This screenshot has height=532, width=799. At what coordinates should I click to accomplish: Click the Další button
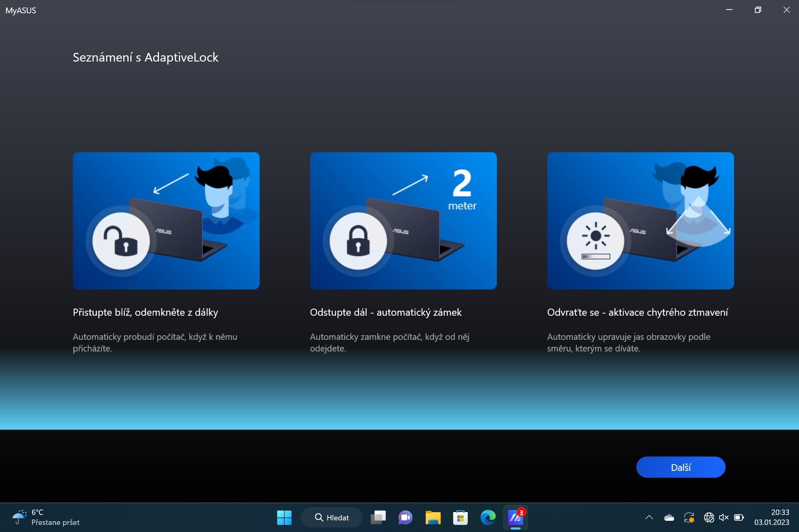point(680,467)
